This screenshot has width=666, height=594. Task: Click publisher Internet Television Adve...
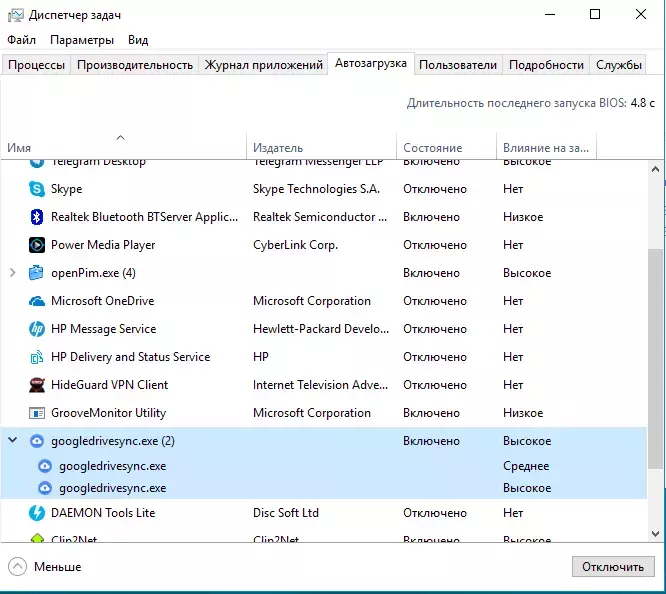[320, 385]
